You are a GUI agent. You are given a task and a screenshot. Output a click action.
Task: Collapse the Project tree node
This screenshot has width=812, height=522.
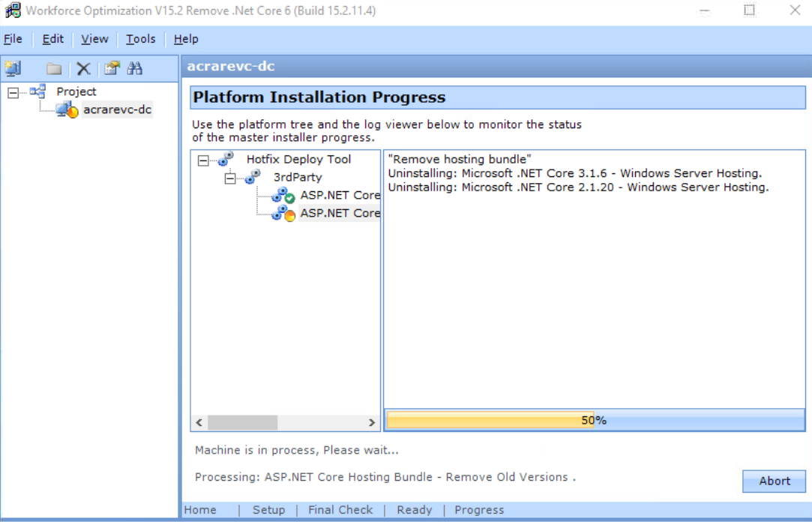point(13,92)
